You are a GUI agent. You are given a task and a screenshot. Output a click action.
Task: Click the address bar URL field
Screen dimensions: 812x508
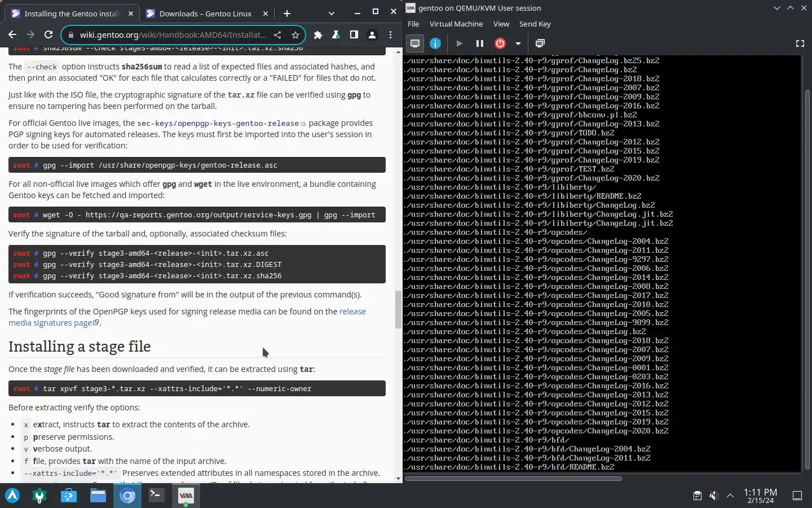pos(173,35)
